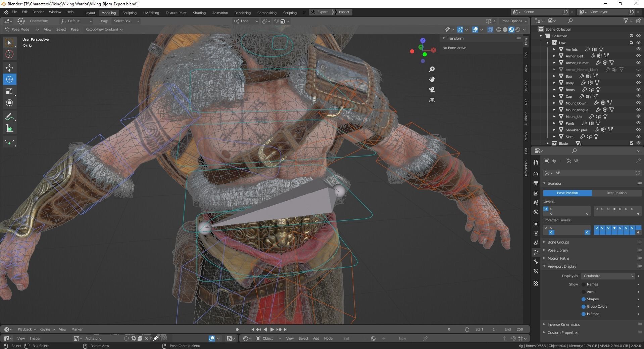Switch to the UV Editing workspace tab
The height and width of the screenshot is (349, 644).
151,13
